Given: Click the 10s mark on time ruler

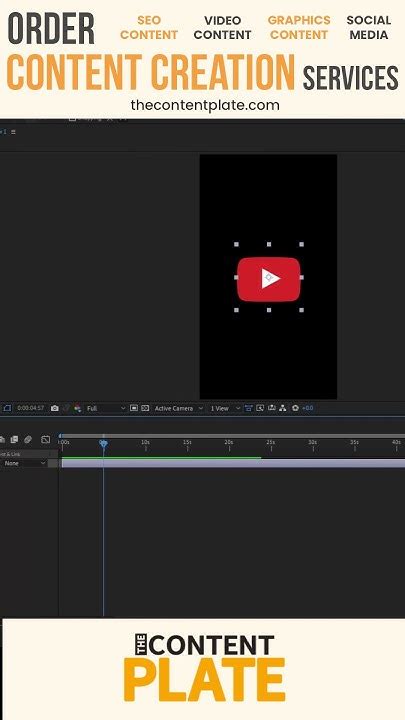Looking at the screenshot, I should [146, 444].
